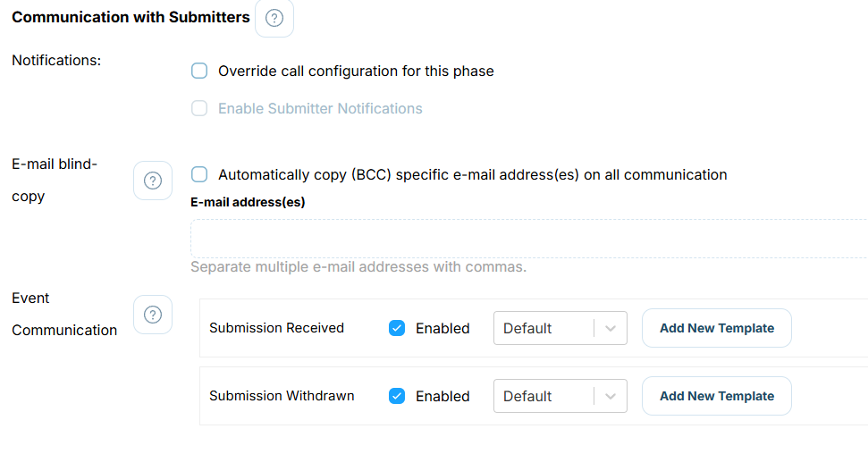Screen dimensions: 868x454
Task: Select the Submission Withdrawn row label
Action: [x=282, y=396]
